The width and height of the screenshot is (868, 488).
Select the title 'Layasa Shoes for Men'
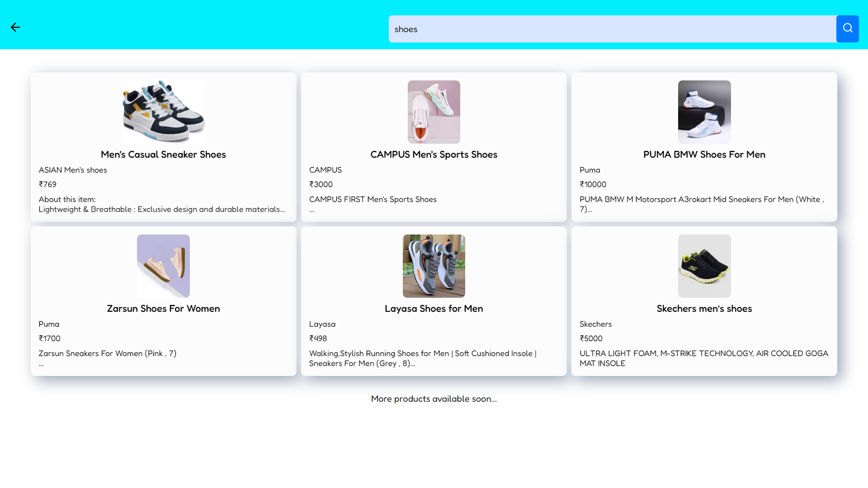coord(434,309)
